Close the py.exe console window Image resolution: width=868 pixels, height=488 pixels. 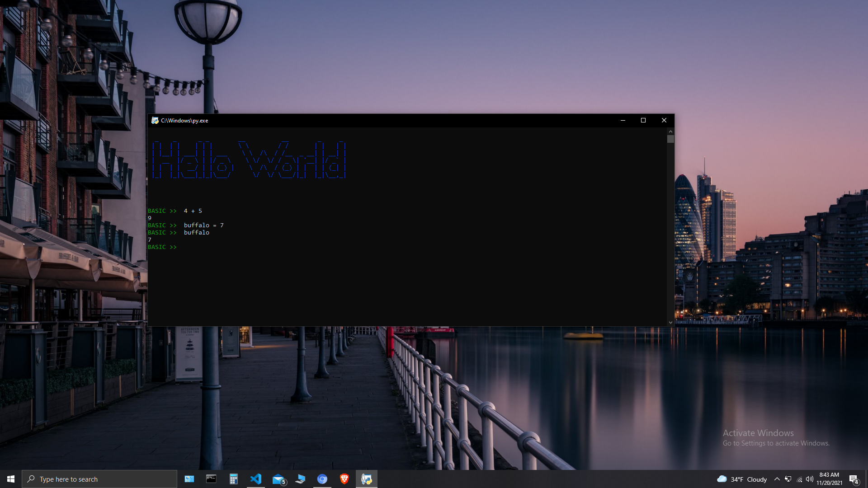point(664,120)
